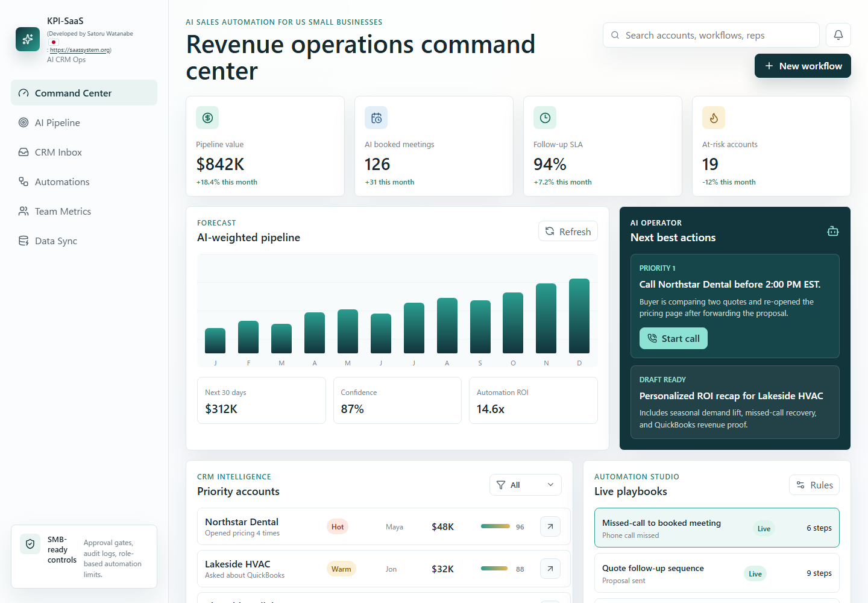Click the CRM Inbox tray icon
The width and height of the screenshot is (868, 603).
click(x=24, y=152)
